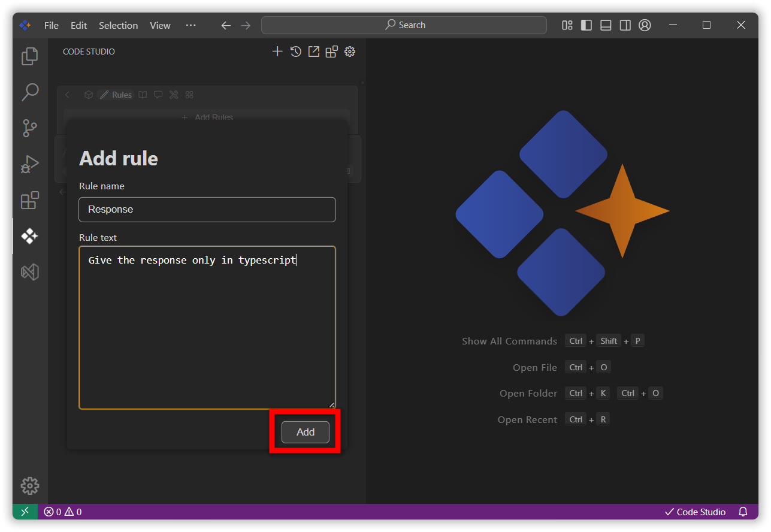Open the Selection menu
This screenshot has width=771, height=532.
click(x=118, y=25)
